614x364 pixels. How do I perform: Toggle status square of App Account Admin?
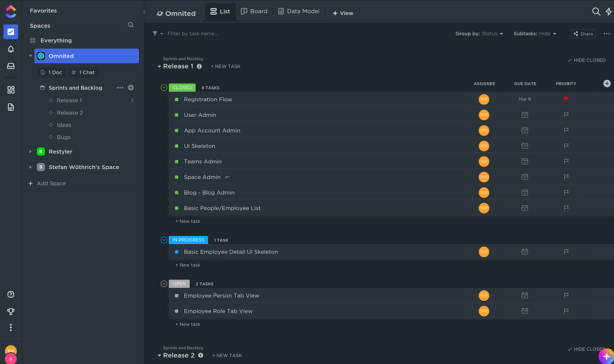[177, 130]
